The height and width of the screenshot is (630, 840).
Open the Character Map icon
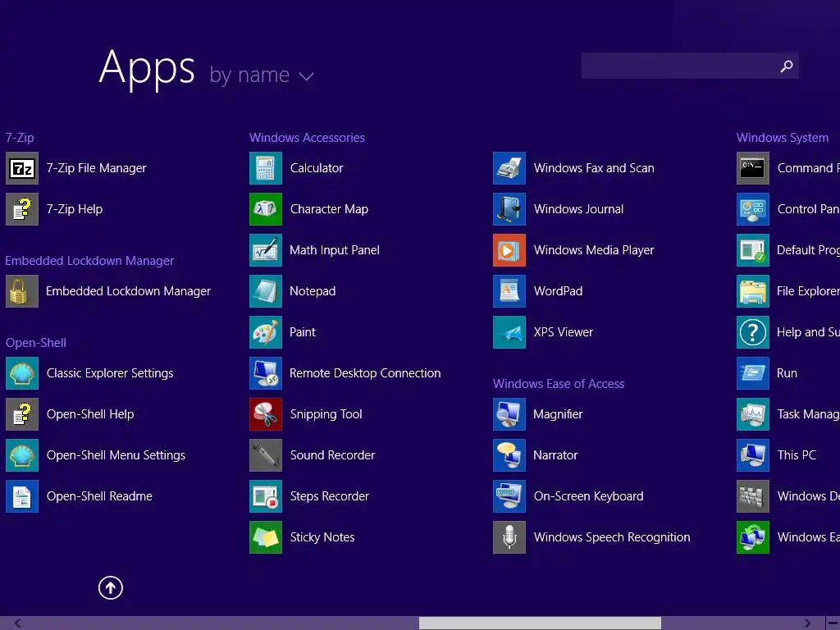click(266, 209)
